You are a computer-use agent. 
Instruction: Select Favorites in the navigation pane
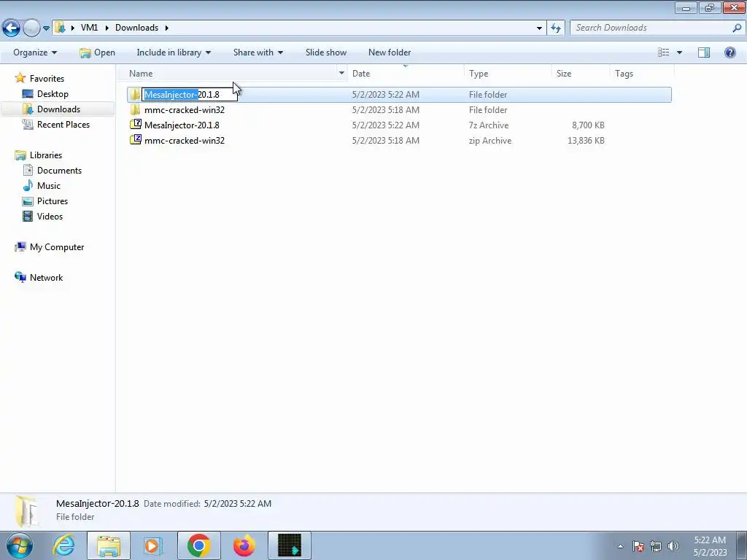47,79
